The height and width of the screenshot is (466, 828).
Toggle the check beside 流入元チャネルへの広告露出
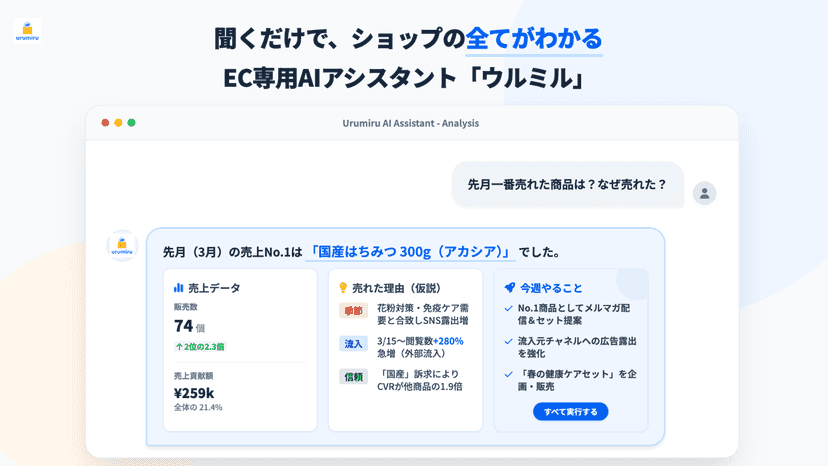pyautogui.click(x=509, y=341)
